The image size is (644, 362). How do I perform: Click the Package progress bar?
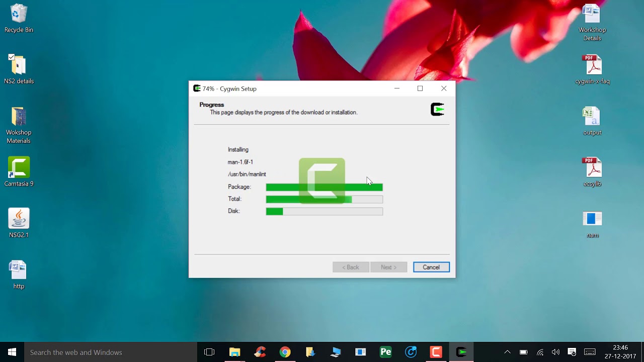(x=324, y=187)
